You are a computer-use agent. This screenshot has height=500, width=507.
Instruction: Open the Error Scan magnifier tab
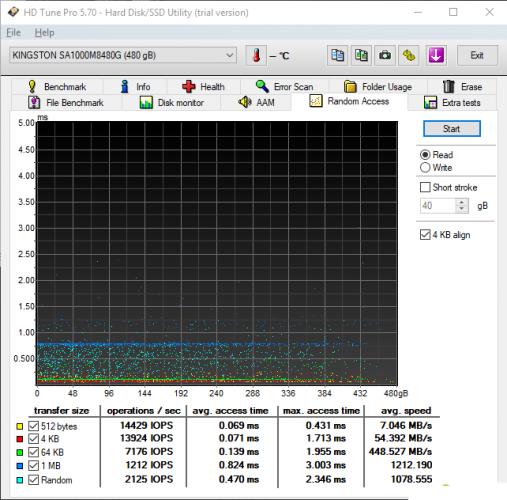click(x=284, y=87)
